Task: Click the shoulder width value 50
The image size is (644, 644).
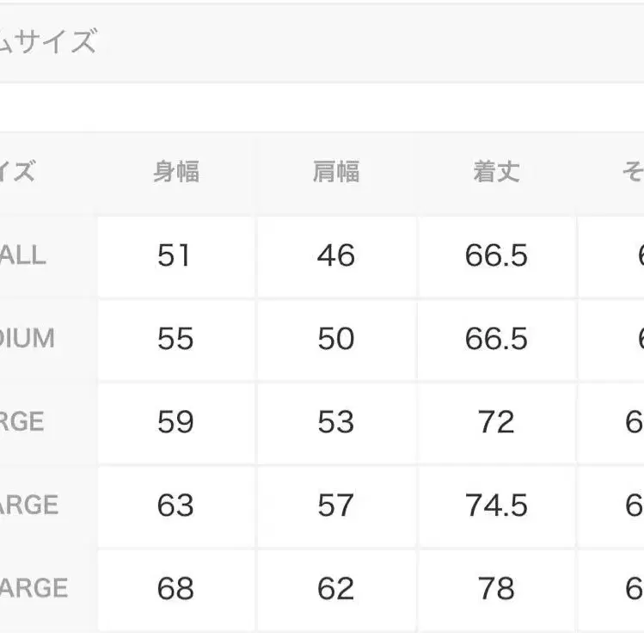Action: pyautogui.click(x=335, y=340)
